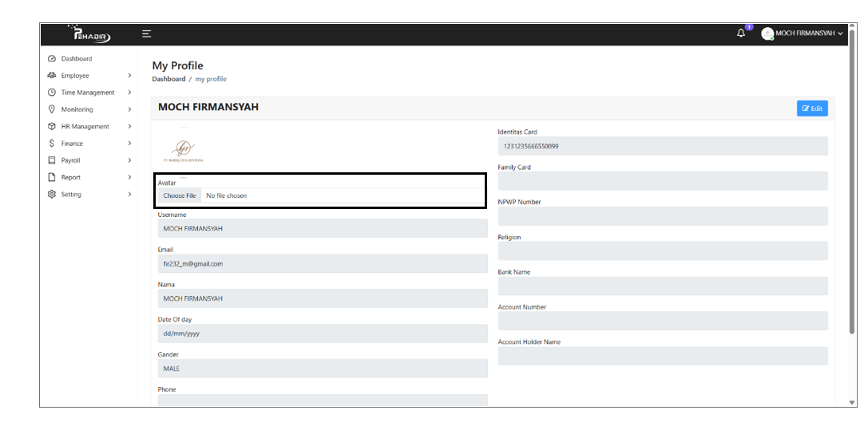Viewport: 868px width, 430px height.
Task: Click the Setting gear icon
Action: [x=52, y=195]
